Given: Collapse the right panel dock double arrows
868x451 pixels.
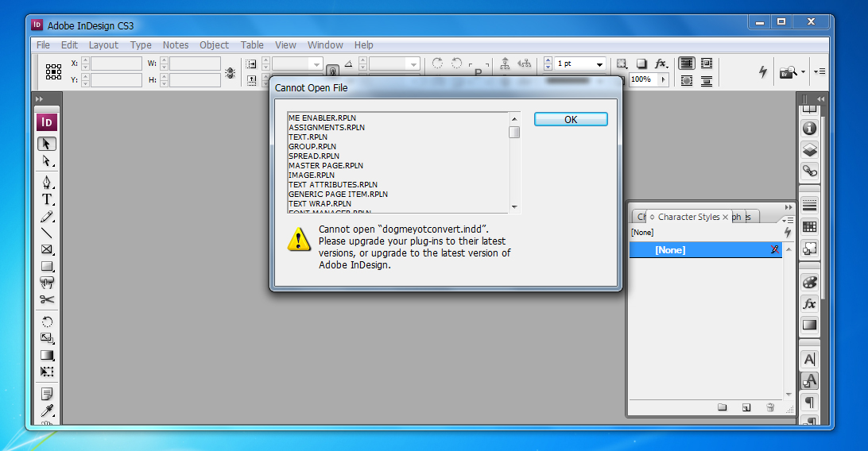Looking at the screenshot, I should tap(821, 99).
